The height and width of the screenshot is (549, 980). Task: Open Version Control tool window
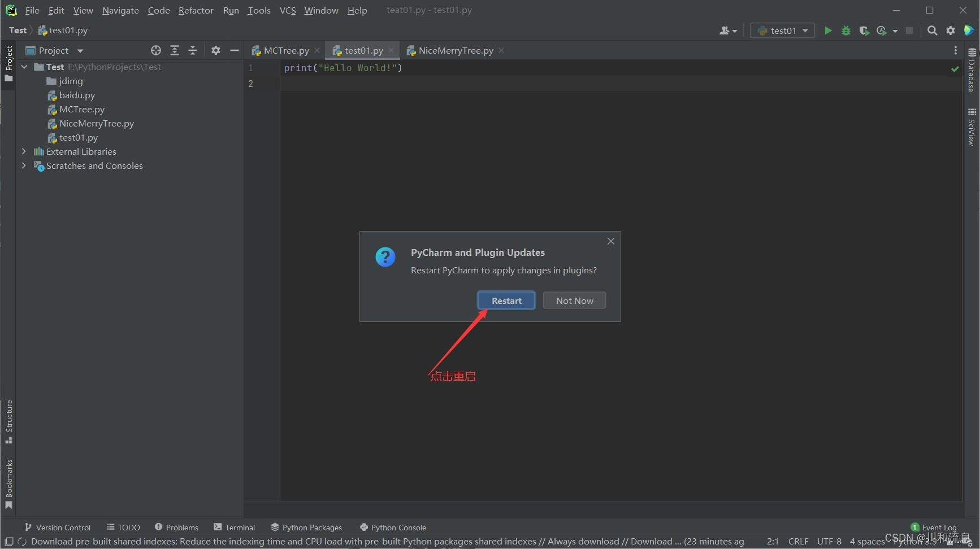57,527
